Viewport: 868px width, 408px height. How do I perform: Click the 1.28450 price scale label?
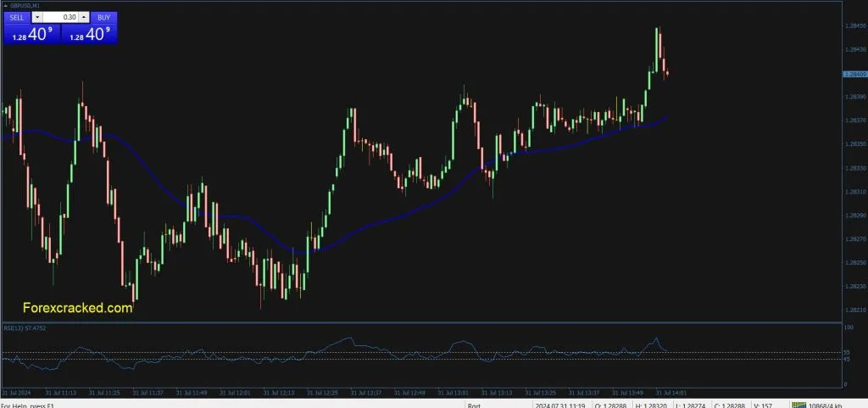click(x=855, y=25)
